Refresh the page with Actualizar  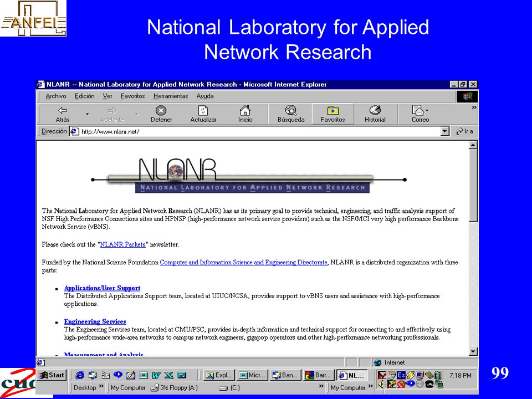click(x=203, y=114)
